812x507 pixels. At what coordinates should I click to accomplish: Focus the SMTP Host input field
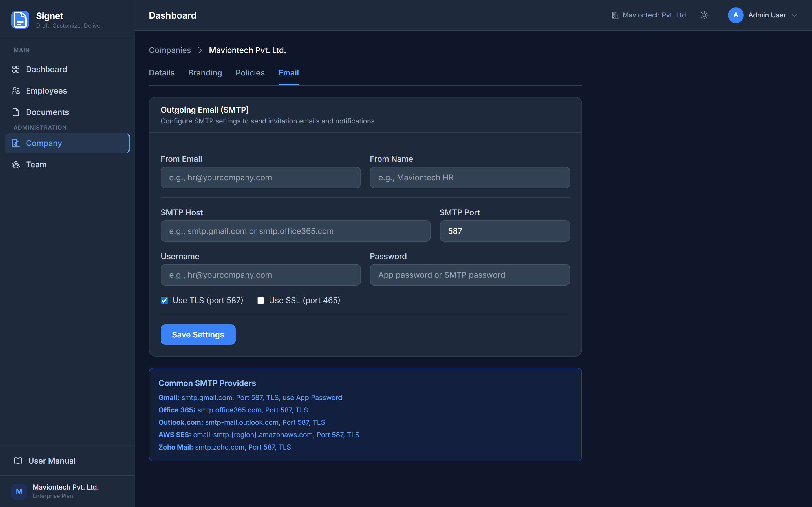coord(295,231)
